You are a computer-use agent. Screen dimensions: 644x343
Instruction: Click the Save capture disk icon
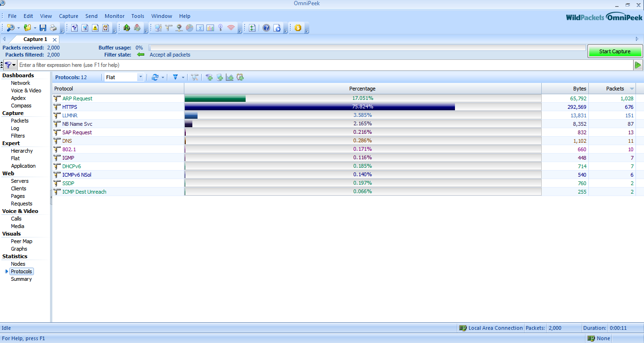[x=43, y=28]
